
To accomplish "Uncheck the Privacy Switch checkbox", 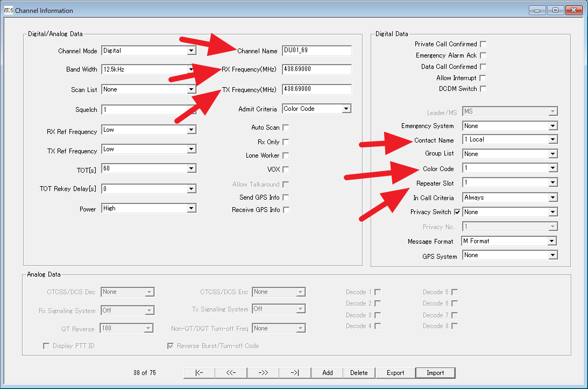I will point(457,212).
